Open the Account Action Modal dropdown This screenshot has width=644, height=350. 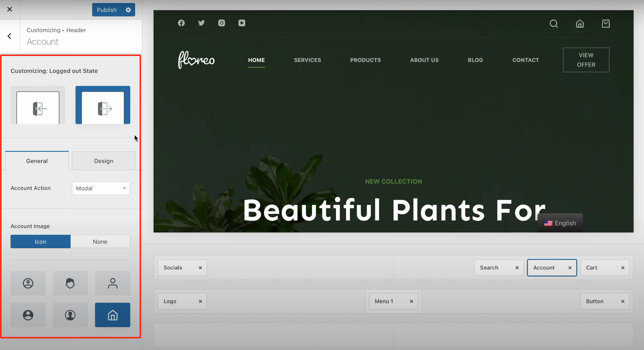tap(101, 188)
